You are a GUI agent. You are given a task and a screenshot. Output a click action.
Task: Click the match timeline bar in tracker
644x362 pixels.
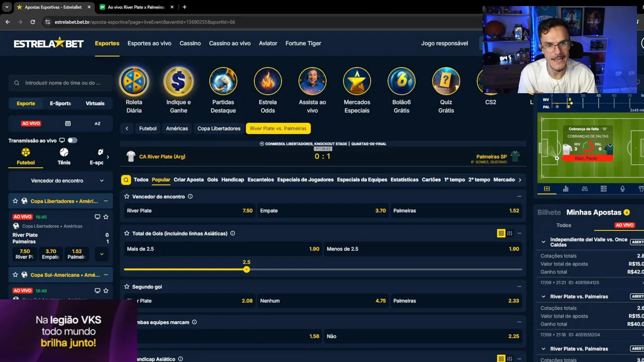pyautogui.click(x=593, y=103)
